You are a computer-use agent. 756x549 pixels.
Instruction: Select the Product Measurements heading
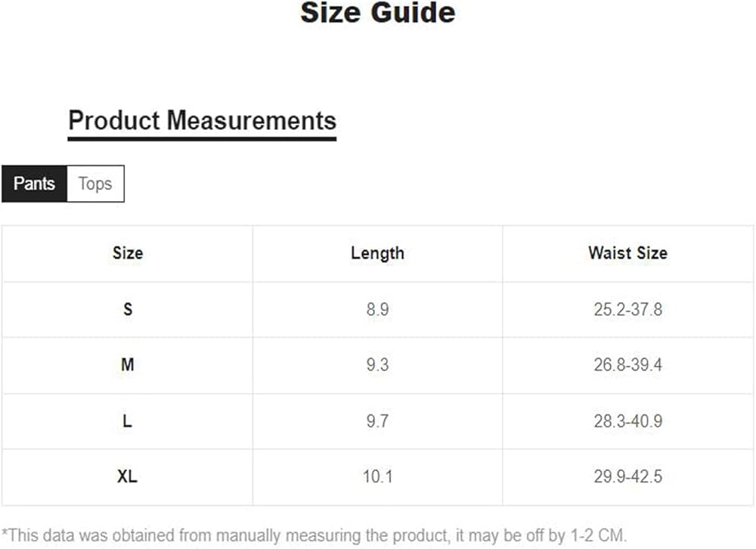click(x=202, y=121)
